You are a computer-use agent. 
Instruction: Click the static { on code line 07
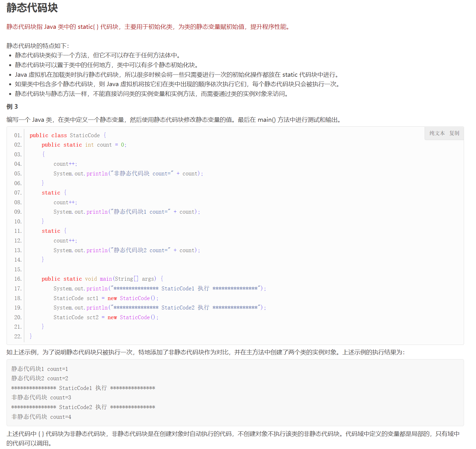pyautogui.click(x=54, y=193)
